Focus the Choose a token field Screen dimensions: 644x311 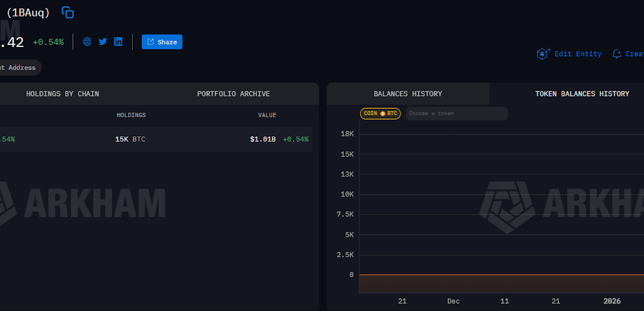point(457,113)
